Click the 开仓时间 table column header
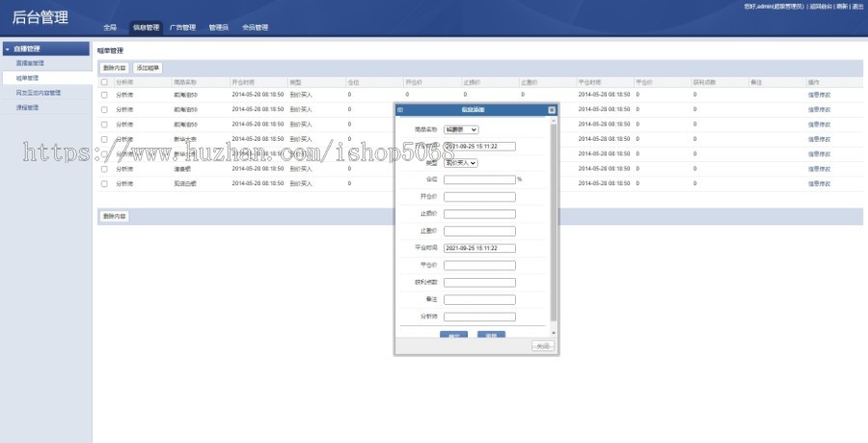 (243, 82)
